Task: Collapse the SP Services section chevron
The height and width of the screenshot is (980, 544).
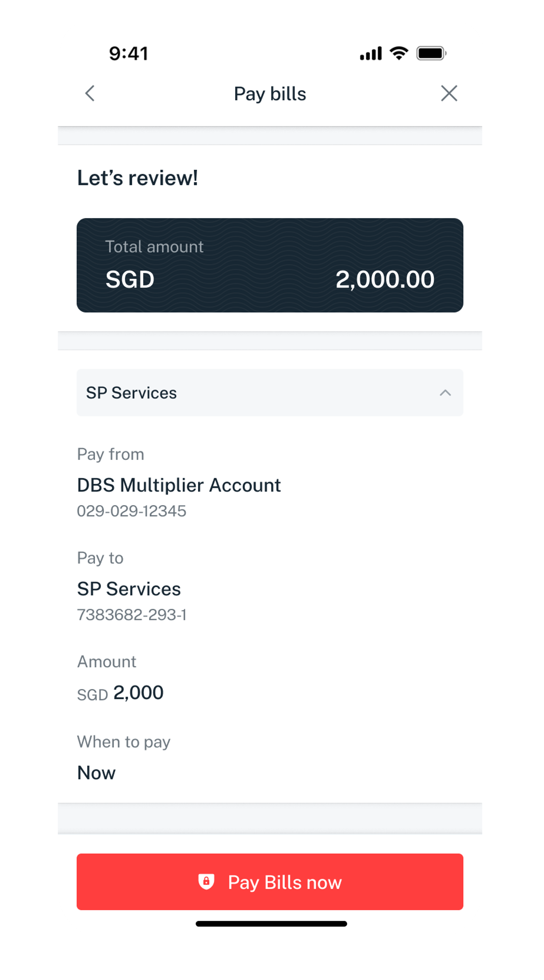Action: [445, 393]
